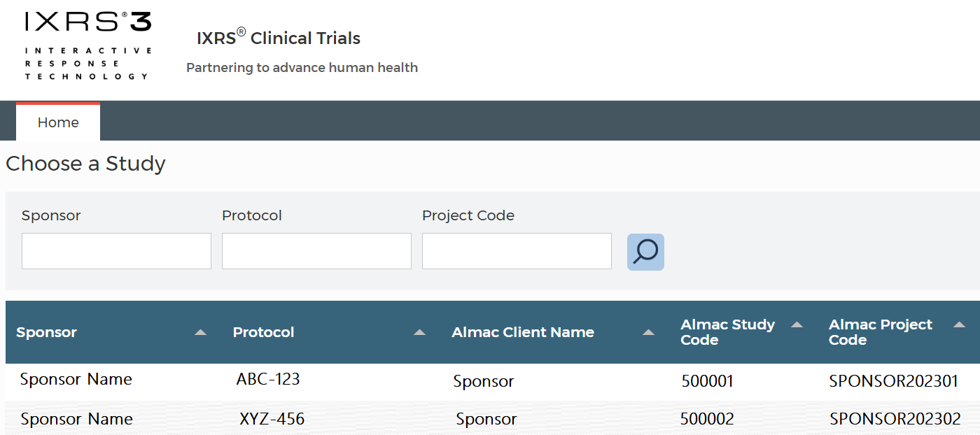Sort by Protocol column arrow

(x=419, y=332)
